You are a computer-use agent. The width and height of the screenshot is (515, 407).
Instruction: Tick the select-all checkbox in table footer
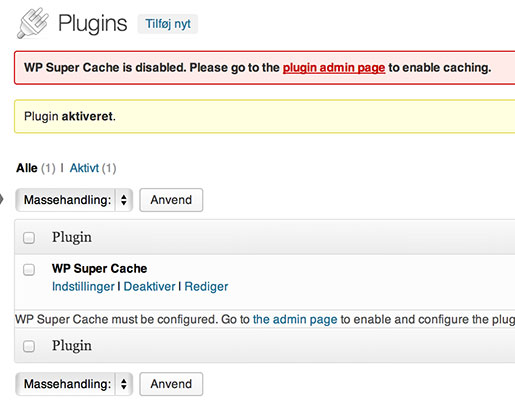29,346
